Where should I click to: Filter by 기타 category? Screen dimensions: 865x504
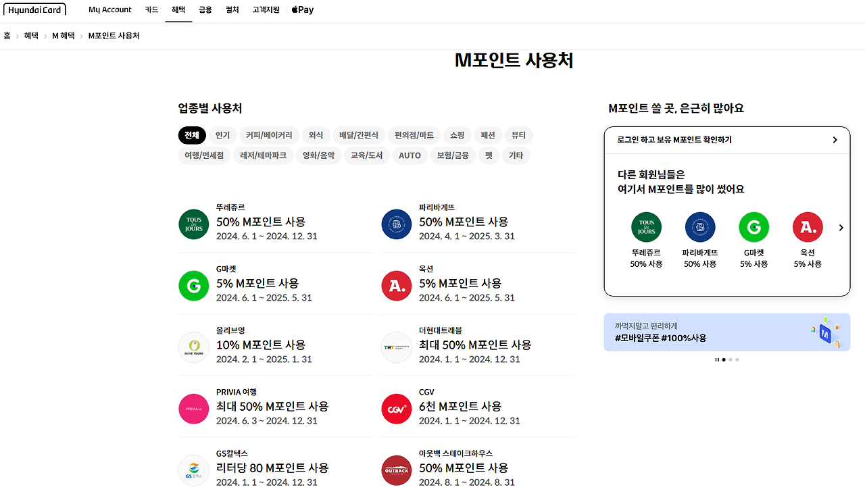point(516,155)
